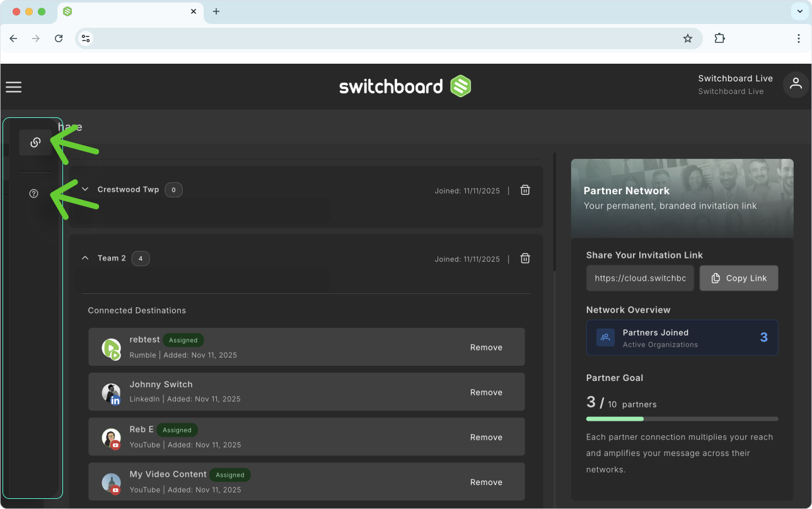This screenshot has width=812, height=509.
Task: Click the Partner Network banner heading
Action: pos(627,190)
